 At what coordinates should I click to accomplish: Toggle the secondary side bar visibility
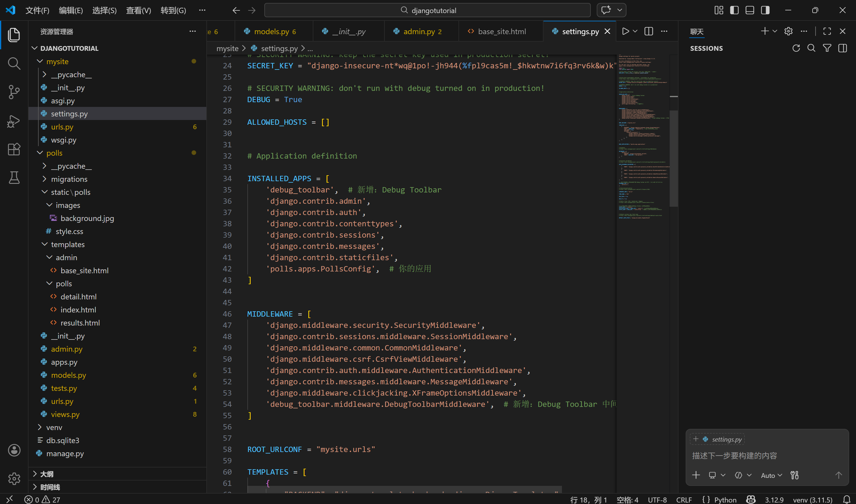(x=765, y=10)
